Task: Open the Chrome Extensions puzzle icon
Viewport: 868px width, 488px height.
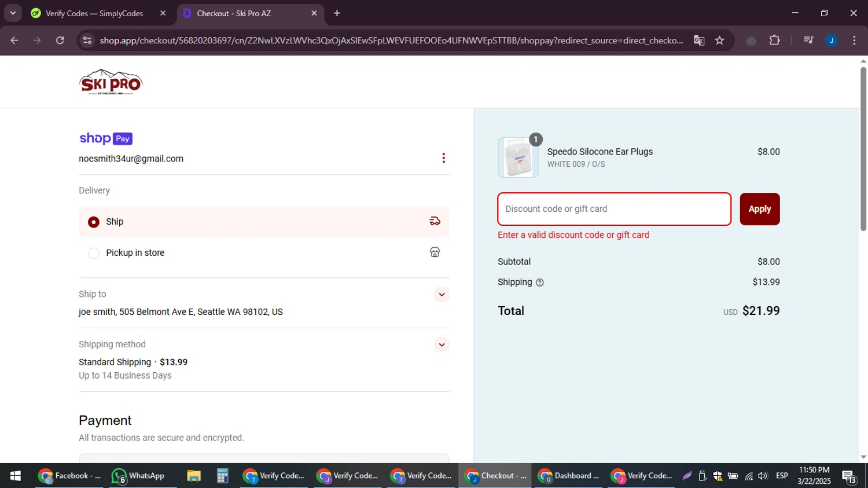Action: click(774, 41)
